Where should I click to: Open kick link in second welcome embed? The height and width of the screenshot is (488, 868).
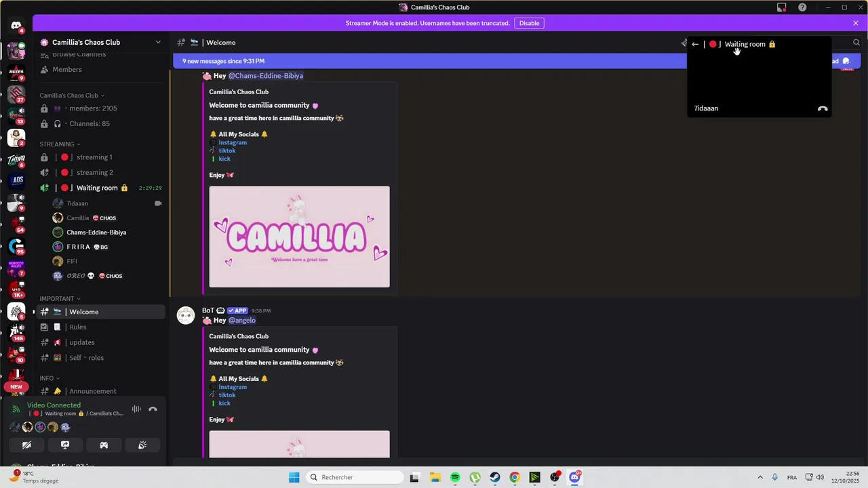(x=224, y=403)
